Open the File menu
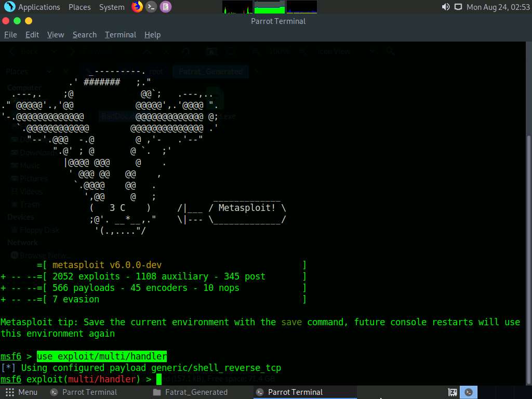 [x=10, y=35]
